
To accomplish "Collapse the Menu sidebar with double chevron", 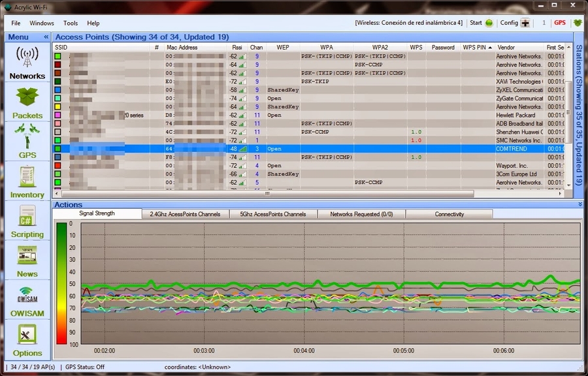I will coord(46,37).
